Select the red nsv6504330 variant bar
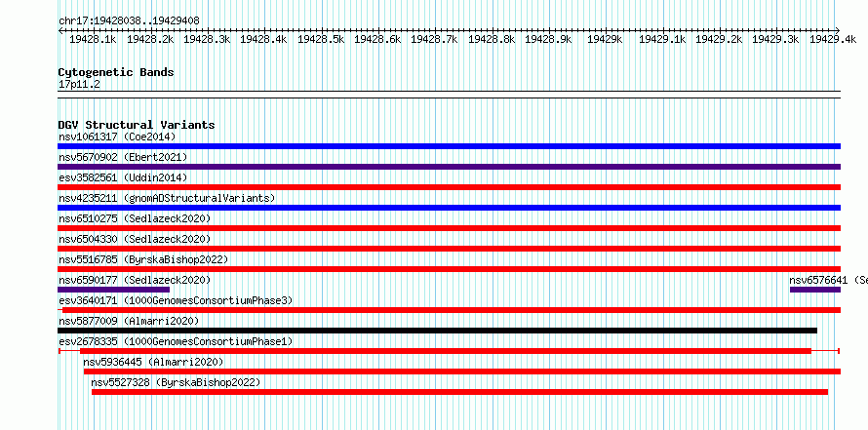Image resolution: width=868 pixels, height=430 pixels. tap(449, 249)
